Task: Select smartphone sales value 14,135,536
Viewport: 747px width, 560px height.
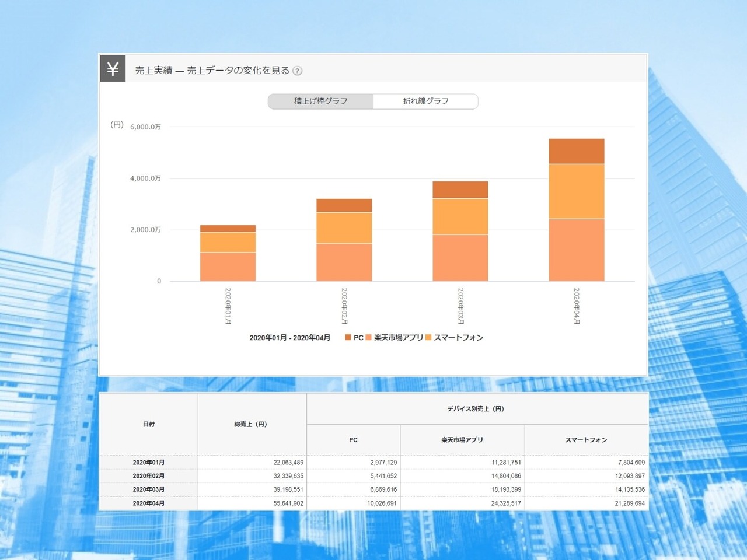Action: click(x=630, y=489)
